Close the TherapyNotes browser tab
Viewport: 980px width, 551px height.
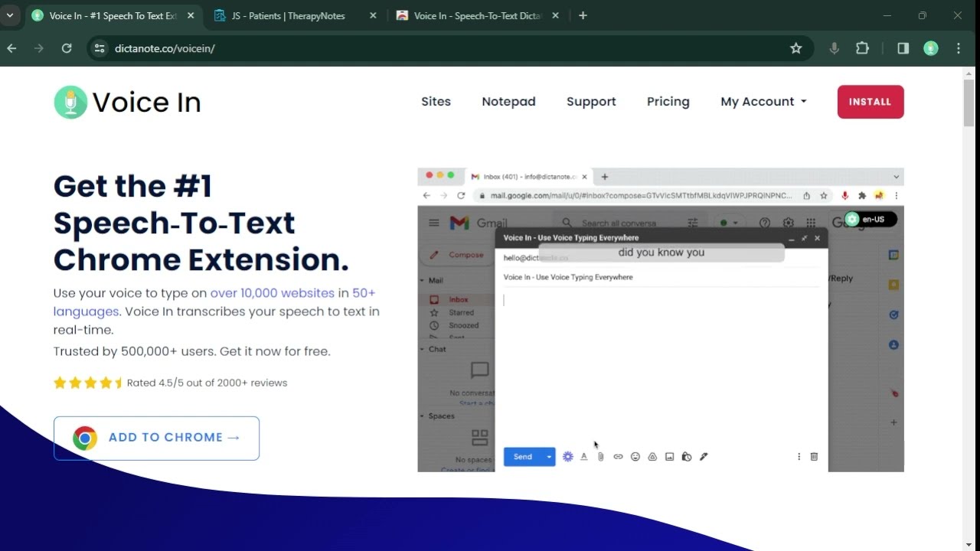373,15
